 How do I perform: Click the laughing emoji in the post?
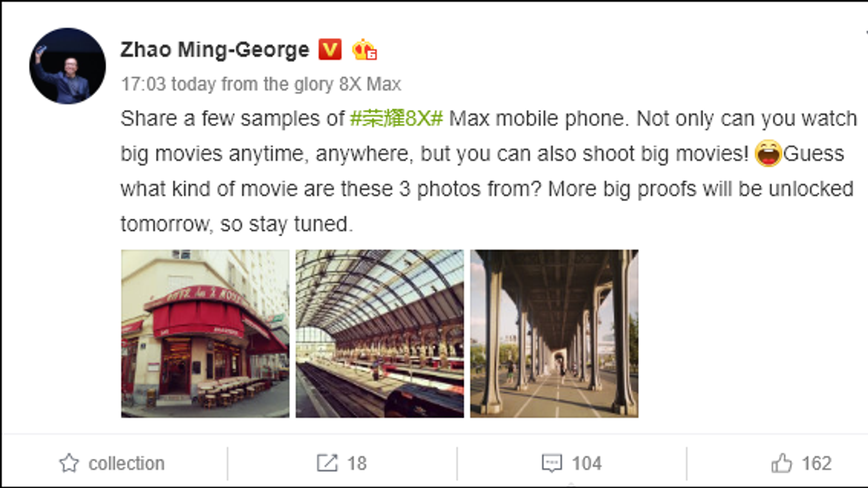pyautogui.click(x=768, y=153)
